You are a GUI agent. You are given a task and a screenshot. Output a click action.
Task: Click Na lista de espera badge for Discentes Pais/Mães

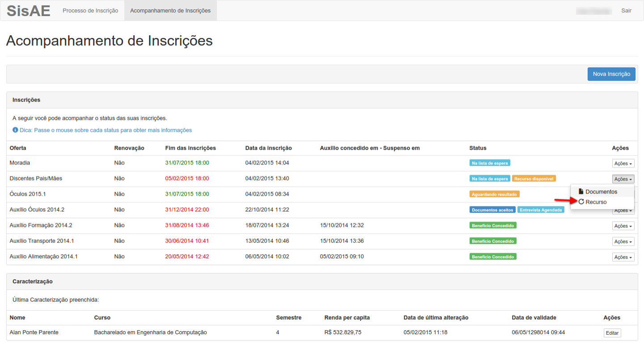[490, 179]
